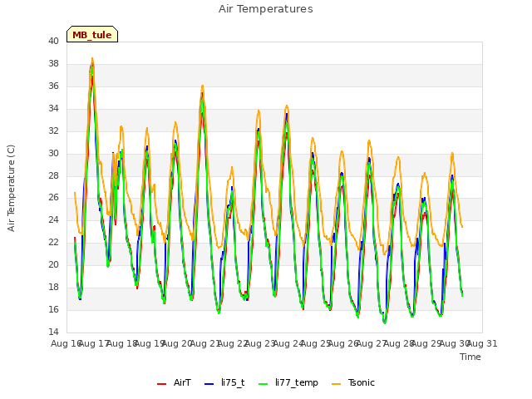This screenshot has width=532, height=399.
Task: Click the y-axis tick label 32
Action: pyautogui.click(x=53, y=131)
